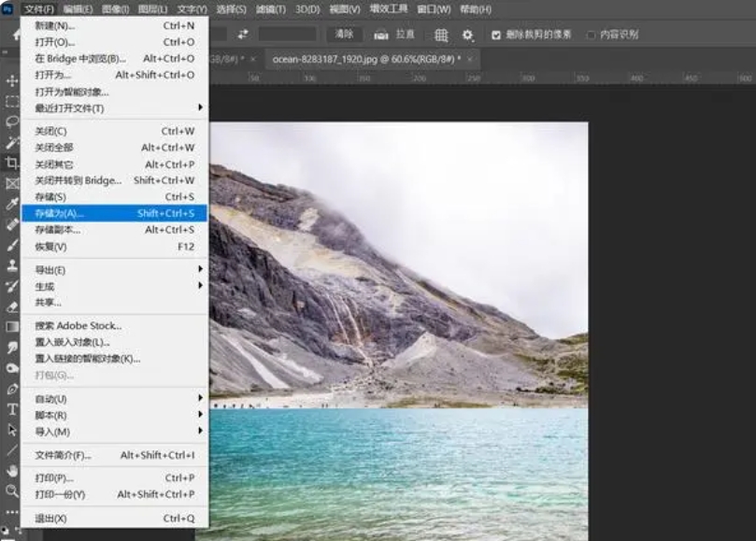Screen dimensions: 756x541
Task: Open crop settings gear menu
Action: click(x=467, y=35)
